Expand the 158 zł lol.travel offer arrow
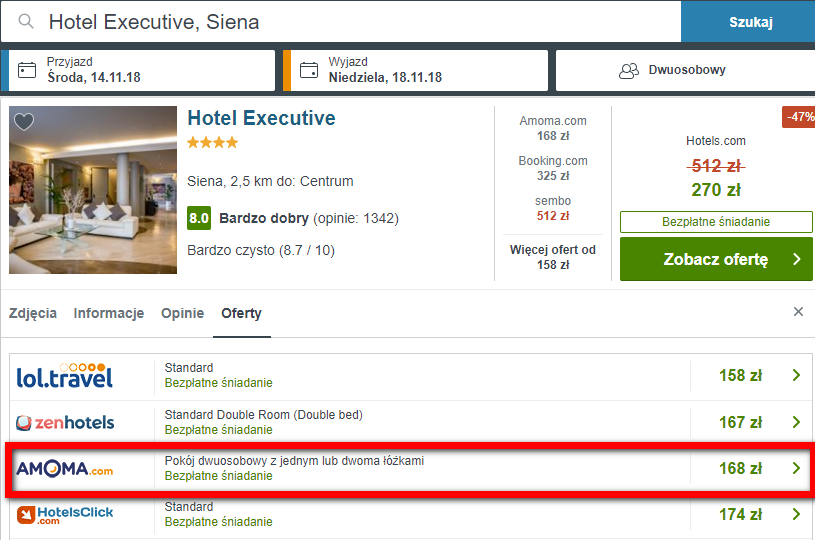Viewport: 815px width, 540px height. click(796, 375)
